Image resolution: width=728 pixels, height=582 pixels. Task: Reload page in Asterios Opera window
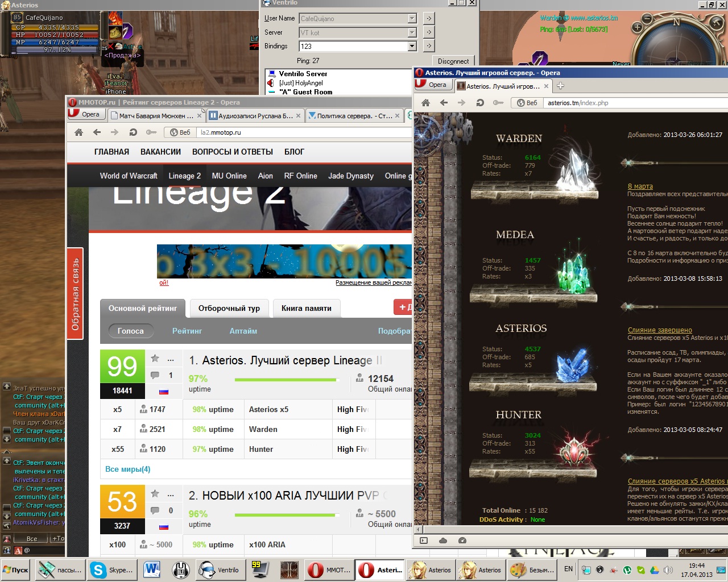point(480,103)
